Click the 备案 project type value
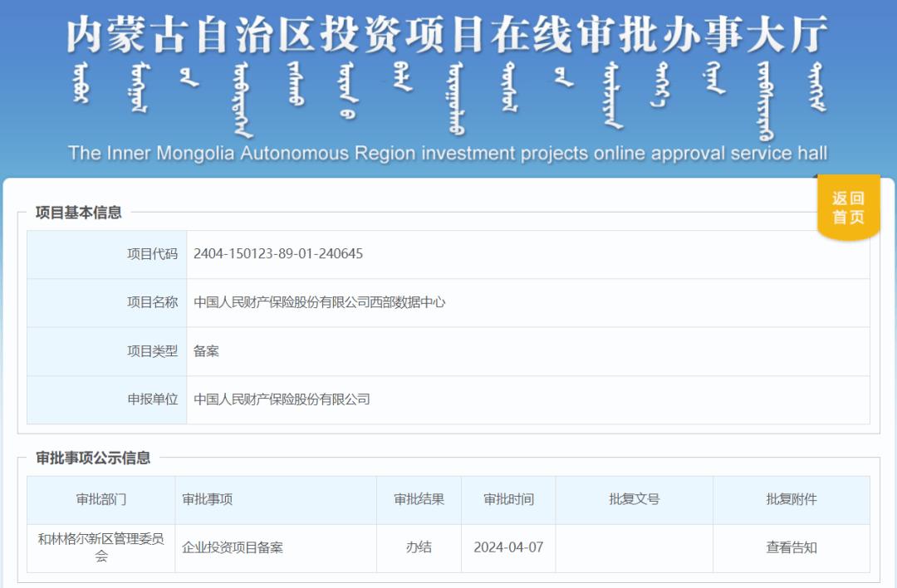The image size is (897, 588). [206, 350]
